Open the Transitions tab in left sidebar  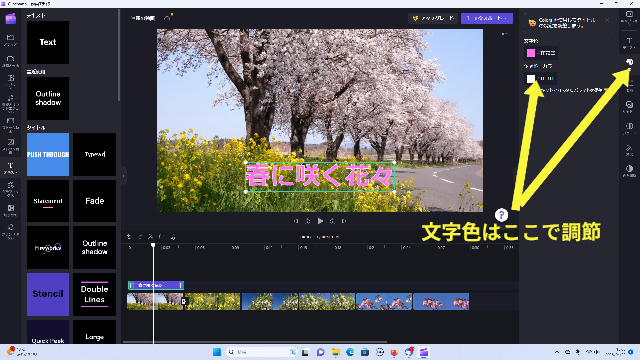pos(10,210)
